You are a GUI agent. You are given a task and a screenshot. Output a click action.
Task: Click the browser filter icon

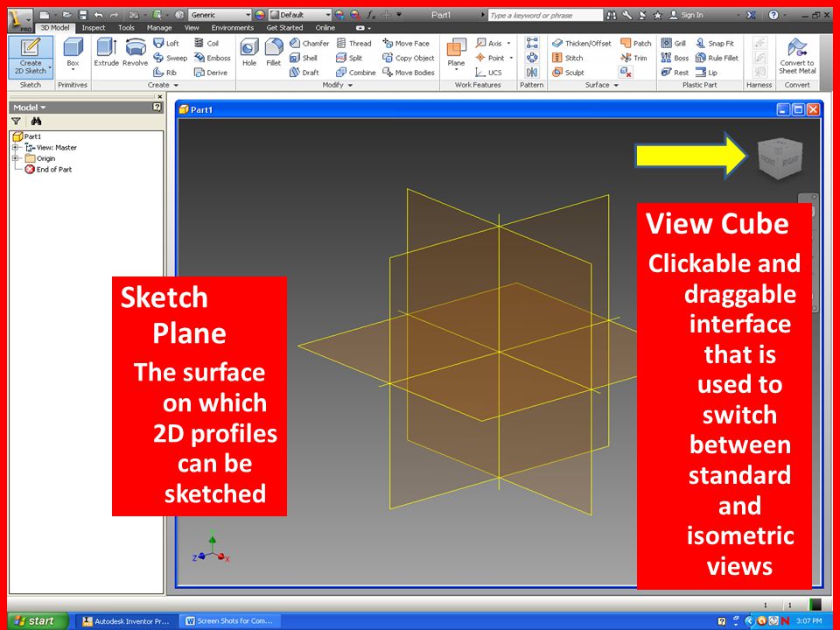pyautogui.click(x=16, y=122)
